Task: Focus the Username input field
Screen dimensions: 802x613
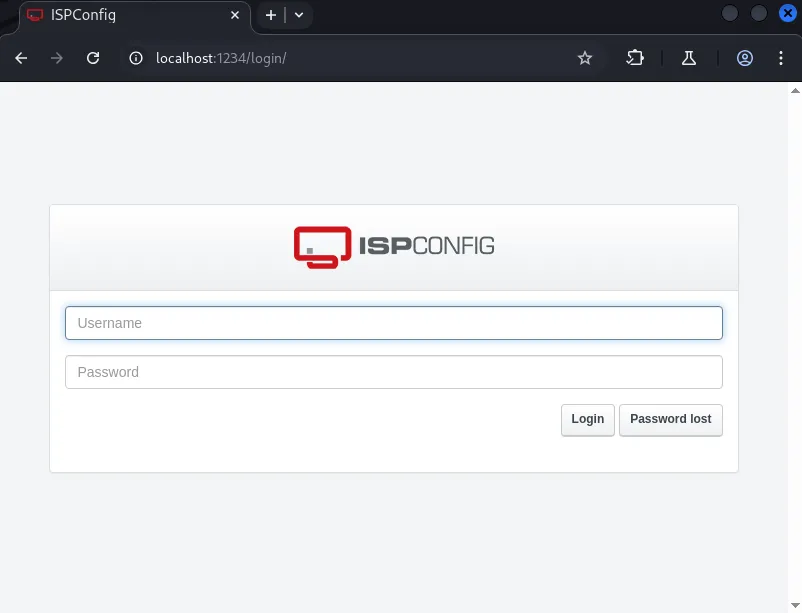Action: [394, 323]
